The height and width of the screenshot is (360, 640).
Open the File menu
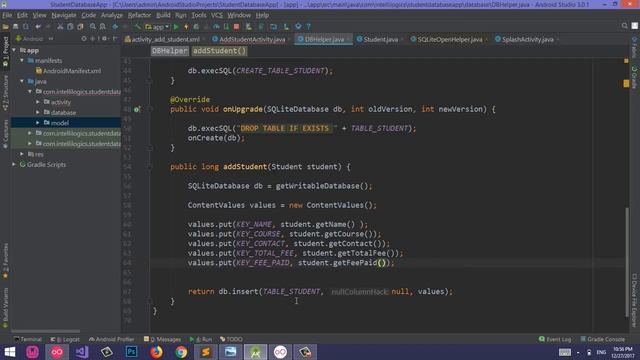7,15
